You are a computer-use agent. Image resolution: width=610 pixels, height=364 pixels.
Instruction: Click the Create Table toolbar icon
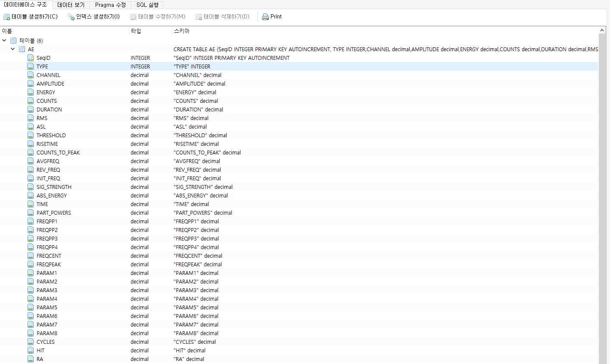click(6, 17)
